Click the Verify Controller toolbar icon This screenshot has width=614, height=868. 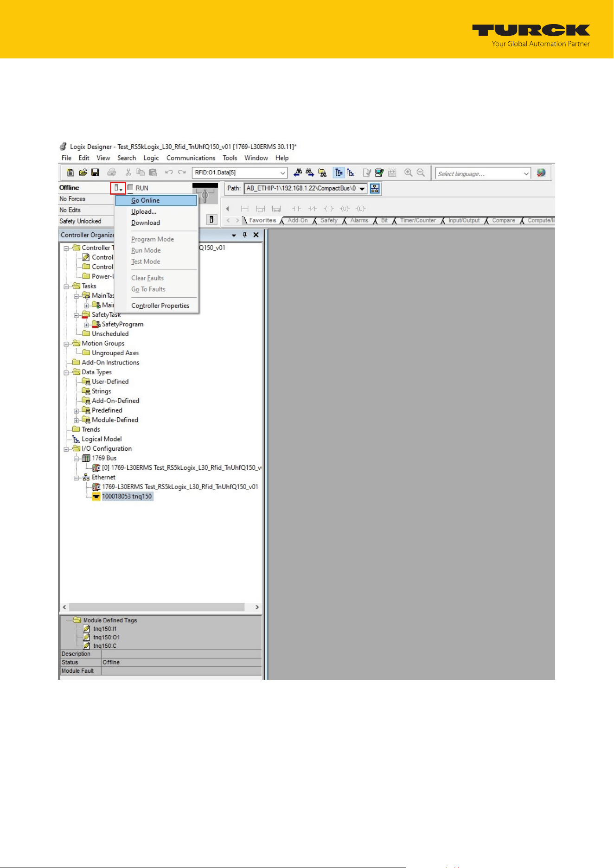pos(379,173)
